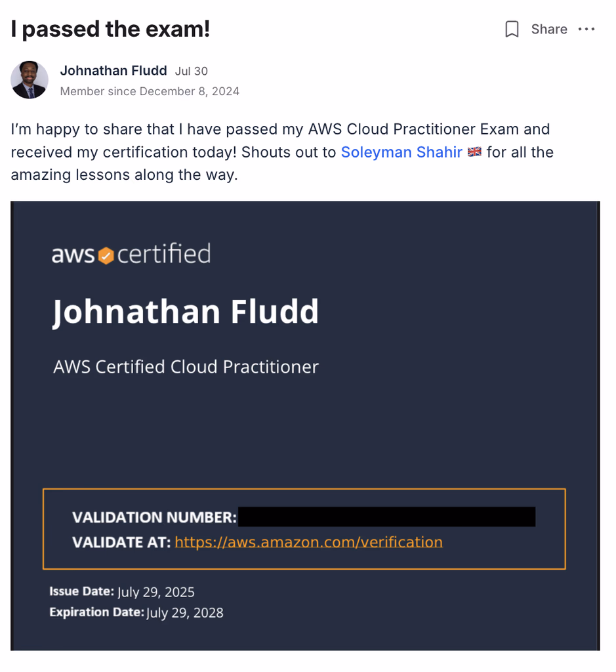Click the Member since December 8, 2024 text
The height and width of the screenshot is (672, 616).
pos(150,91)
